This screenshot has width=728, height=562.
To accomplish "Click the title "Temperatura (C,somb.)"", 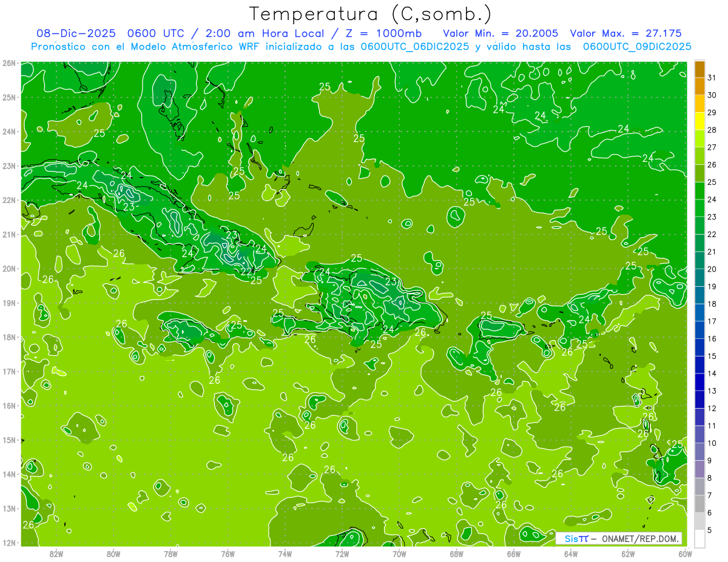I will pyautogui.click(x=371, y=14).
